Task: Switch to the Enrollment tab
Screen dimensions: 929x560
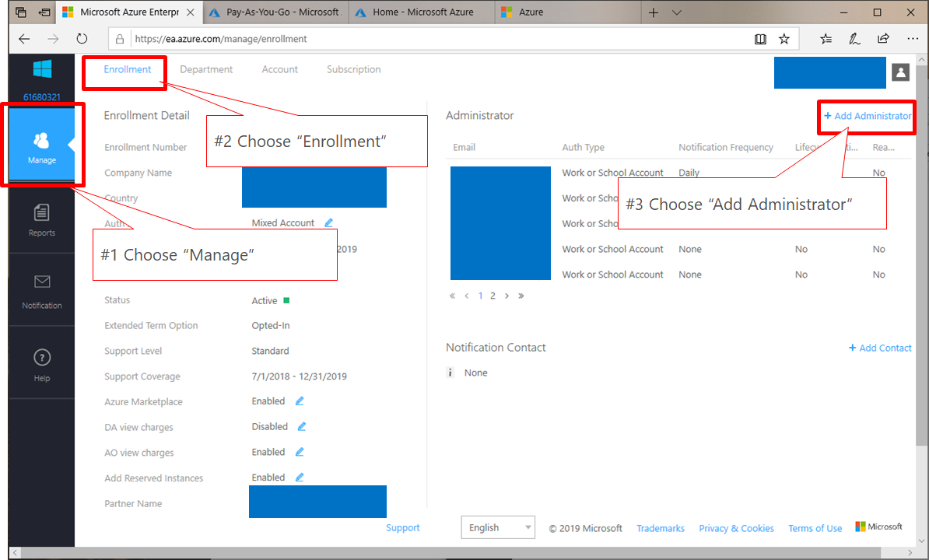Action: click(x=128, y=69)
